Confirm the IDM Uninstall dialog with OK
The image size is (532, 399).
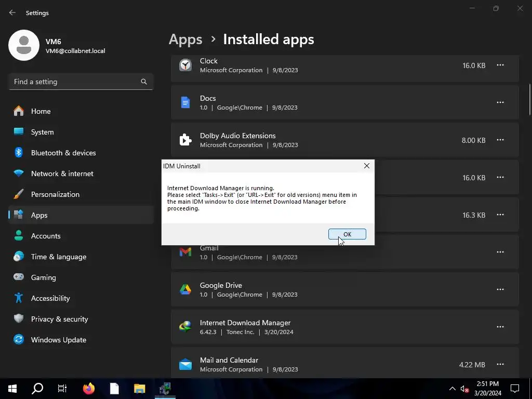(347, 234)
